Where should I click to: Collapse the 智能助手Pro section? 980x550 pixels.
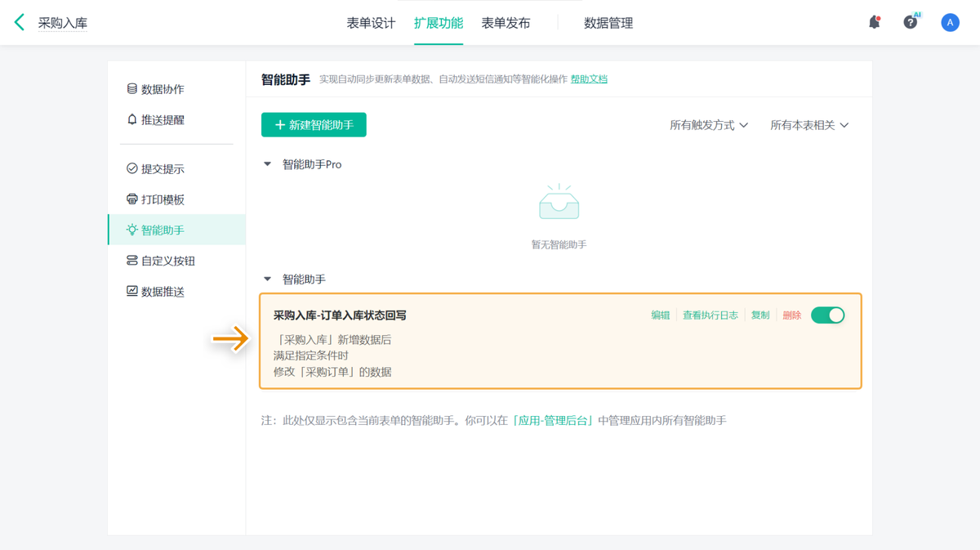pyautogui.click(x=267, y=164)
